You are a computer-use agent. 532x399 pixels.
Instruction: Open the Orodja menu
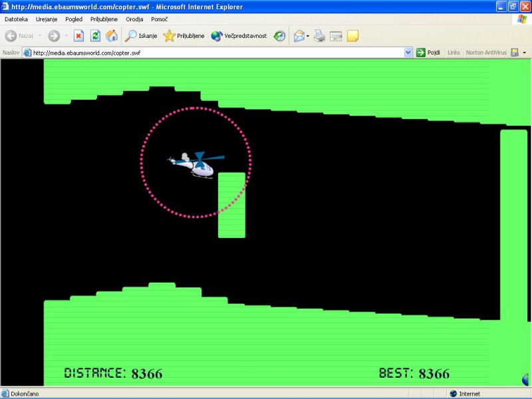click(x=134, y=19)
